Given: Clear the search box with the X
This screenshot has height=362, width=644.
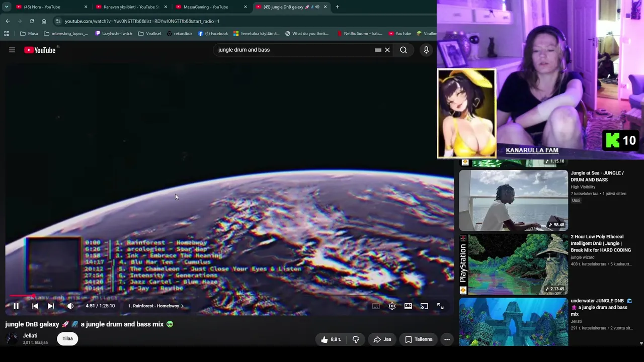Looking at the screenshot, I should [387, 50].
